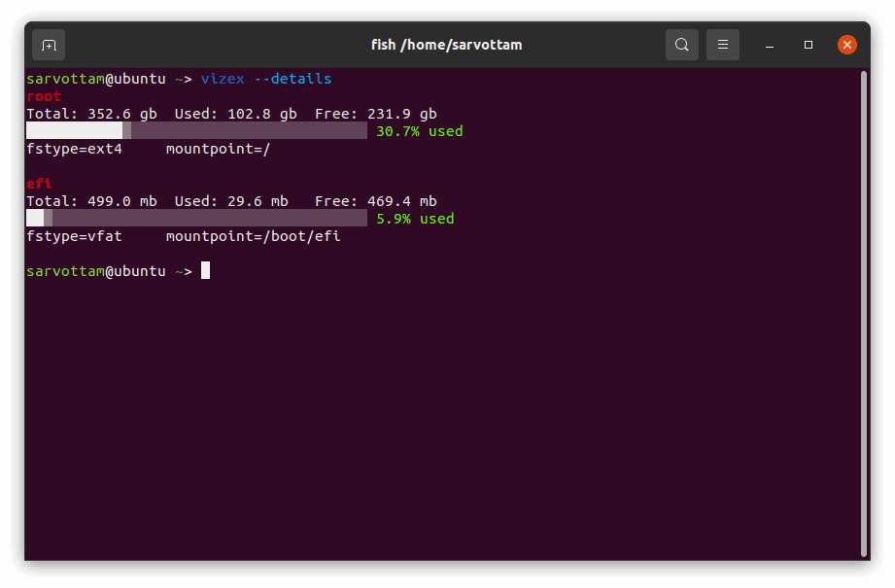This screenshot has width=895, height=588.
Task: Click the 'vizex --details' command text
Action: click(266, 79)
